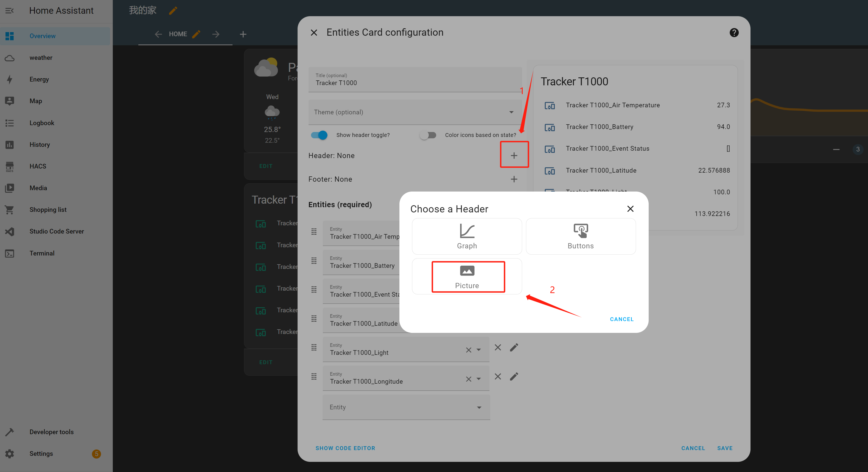Open the Theme optional dropdown
The height and width of the screenshot is (472, 868).
click(415, 112)
